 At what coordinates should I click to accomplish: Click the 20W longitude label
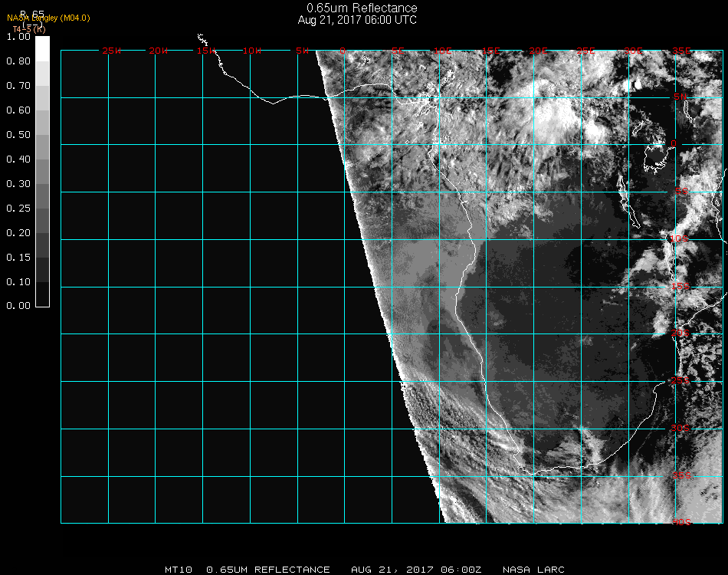(x=159, y=51)
